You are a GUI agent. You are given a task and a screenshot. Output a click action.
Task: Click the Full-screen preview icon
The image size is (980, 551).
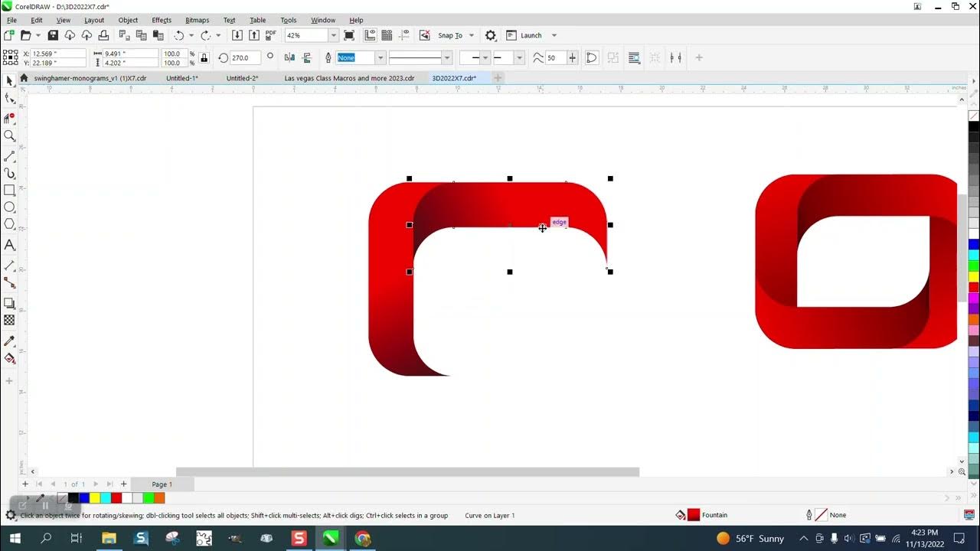(x=349, y=35)
